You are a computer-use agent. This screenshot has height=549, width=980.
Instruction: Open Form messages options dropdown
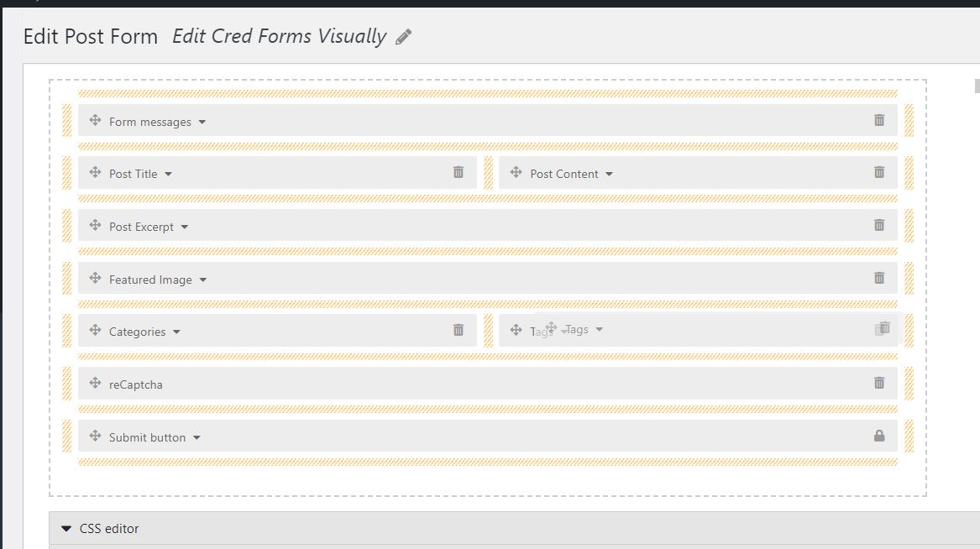pos(202,122)
